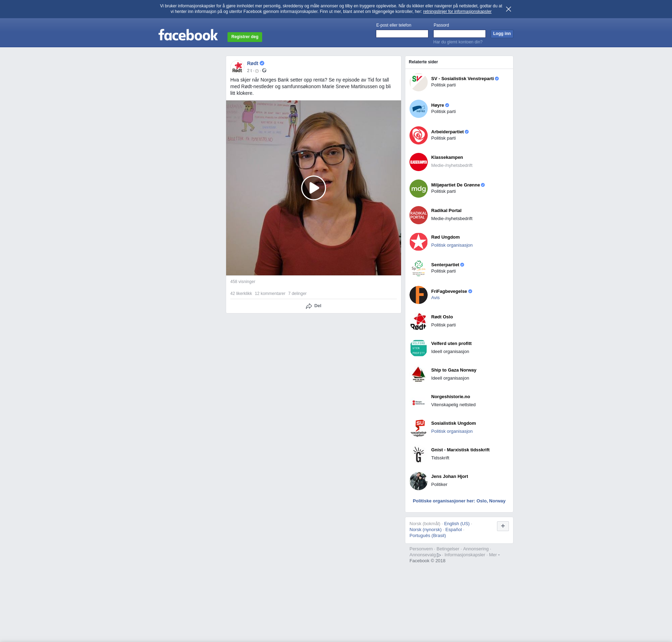Open the Senterpartiet clover logo
Image resolution: width=672 pixels, height=642 pixels.
point(419,268)
